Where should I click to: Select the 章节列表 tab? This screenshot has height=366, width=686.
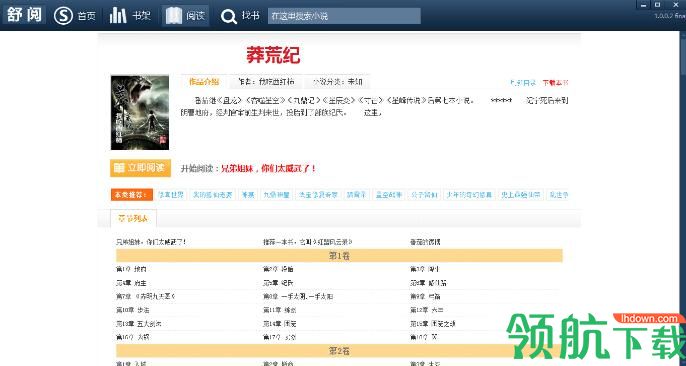(x=133, y=218)
